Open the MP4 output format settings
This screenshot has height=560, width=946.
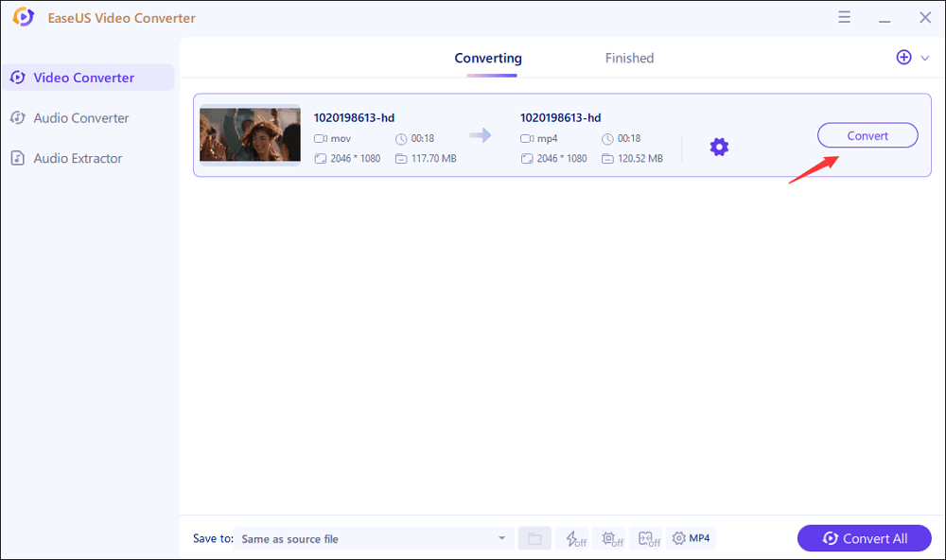coord(691,538)
